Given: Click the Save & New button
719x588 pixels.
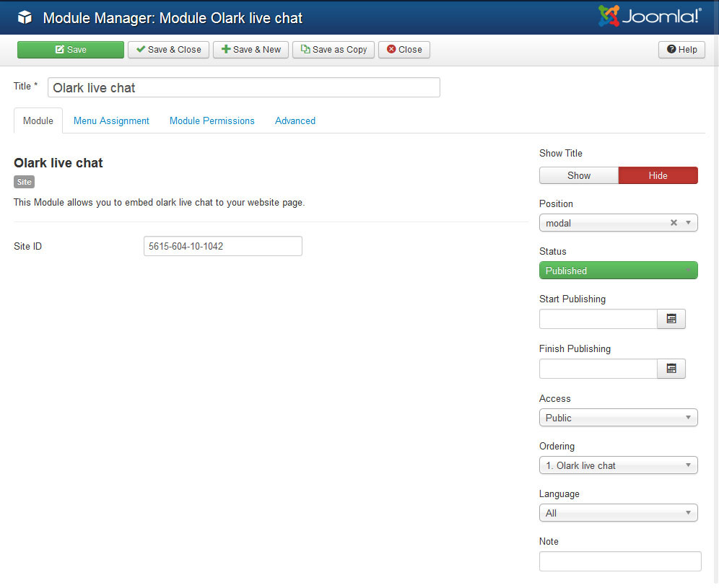Looking at the screenshot, I should point(250,50).
